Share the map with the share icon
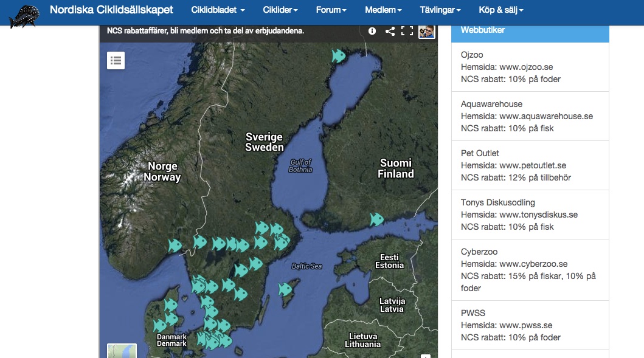 pyautogui.click(x=390, y=31)
